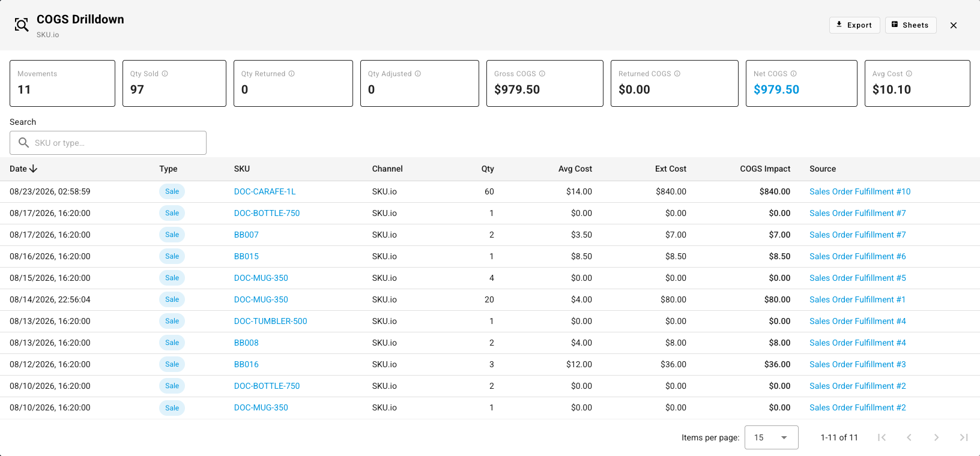Open Sales Order Fulfillment #6 source link
Screen dimensions: 980x456
click(857, 256)
